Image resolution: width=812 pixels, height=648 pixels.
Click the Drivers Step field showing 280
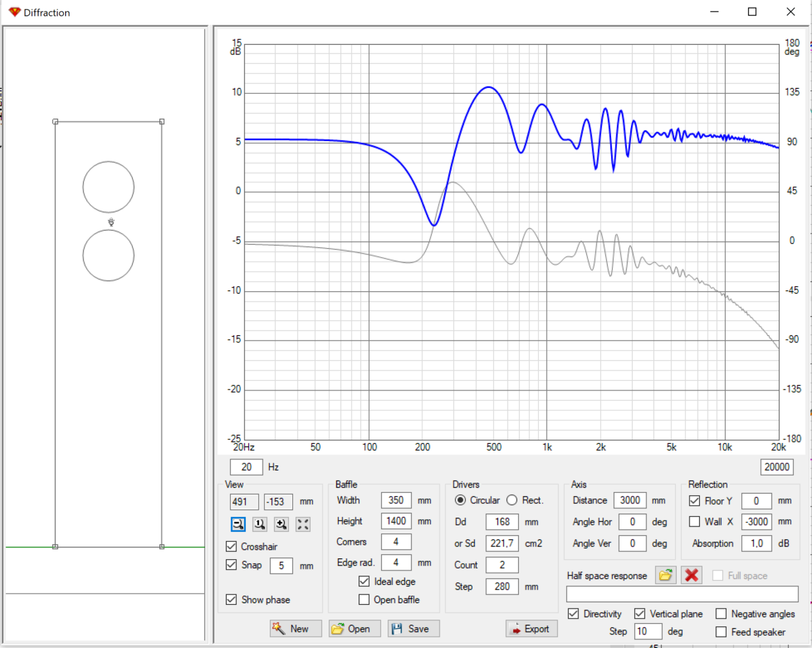point(502,587)
